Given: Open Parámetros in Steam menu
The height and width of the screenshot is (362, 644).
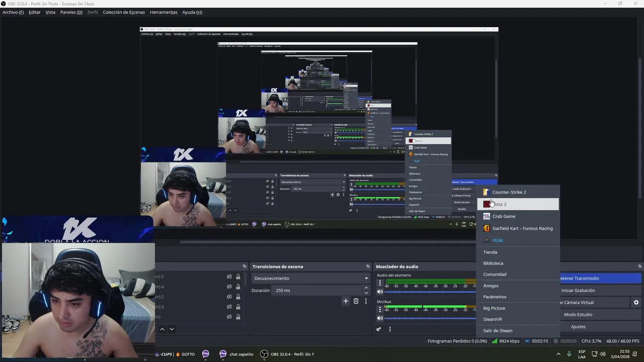Looking at the screenshot, I should [x=518, y=297].
